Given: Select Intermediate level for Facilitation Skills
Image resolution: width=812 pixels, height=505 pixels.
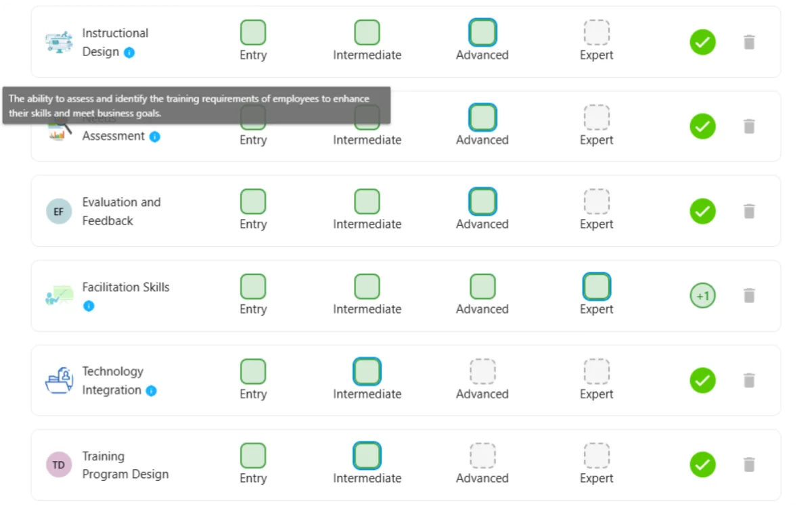Looking at the screenshot, I should point(367,287).
